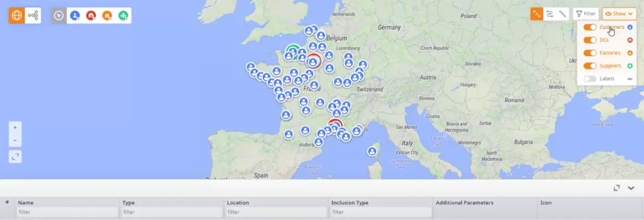Click the Icon column header
The width and height of the screenshot is (644, 220).
tap(546, 203)
